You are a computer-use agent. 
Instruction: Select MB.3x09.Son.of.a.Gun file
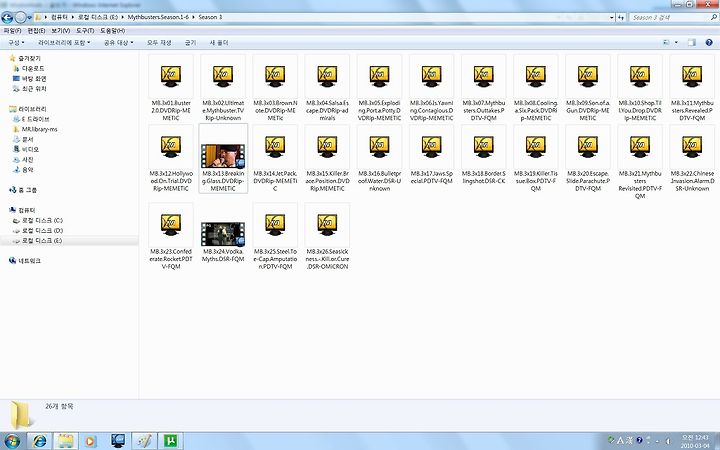tap(588, 88)
